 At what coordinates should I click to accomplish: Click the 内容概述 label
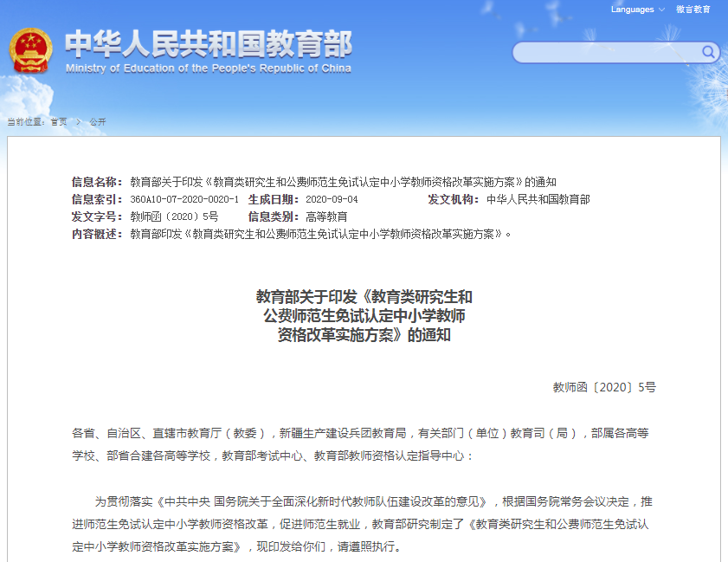(97, 234)
